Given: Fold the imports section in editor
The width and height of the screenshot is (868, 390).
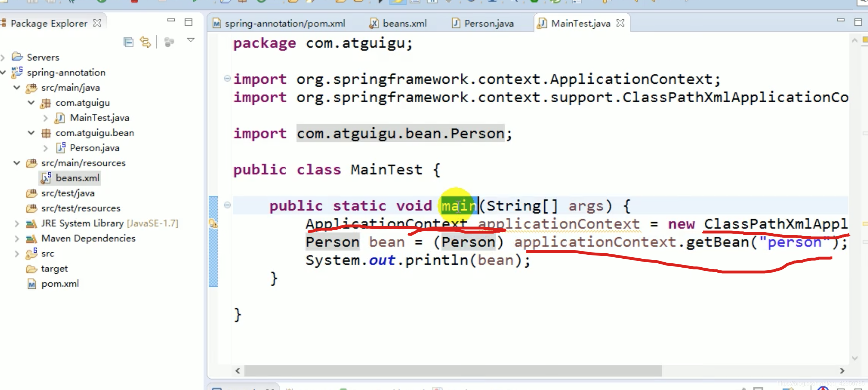Looking at the screenshot, I should [227, 78].
